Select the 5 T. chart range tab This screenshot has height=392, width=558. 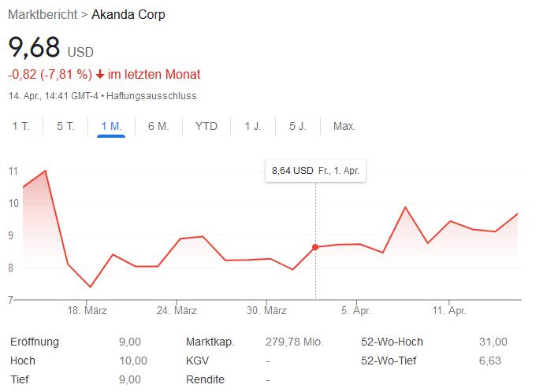[65, 126]
